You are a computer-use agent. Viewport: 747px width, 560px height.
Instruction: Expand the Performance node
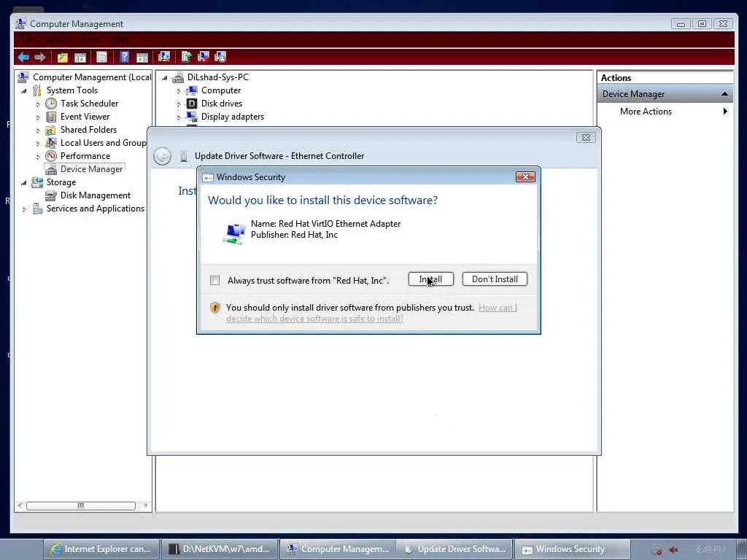[38, 156]
